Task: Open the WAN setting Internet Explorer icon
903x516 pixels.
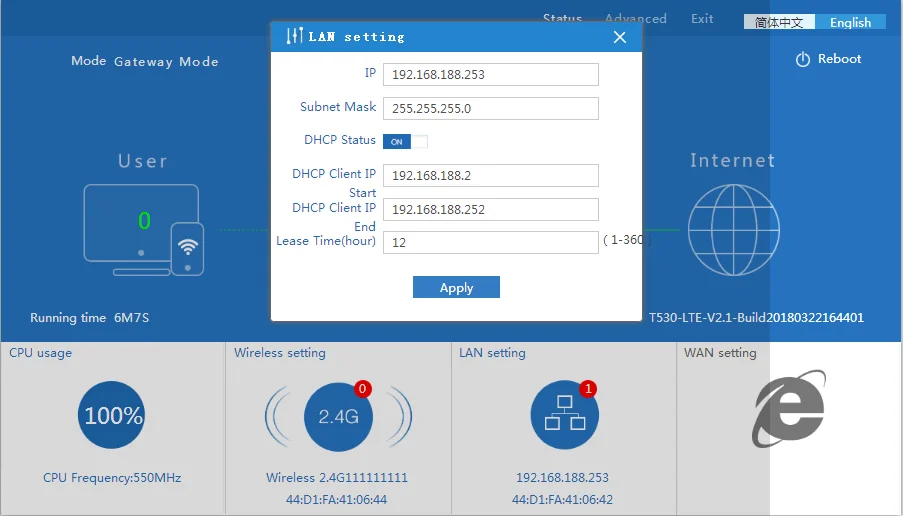Action: coord(789,409)
